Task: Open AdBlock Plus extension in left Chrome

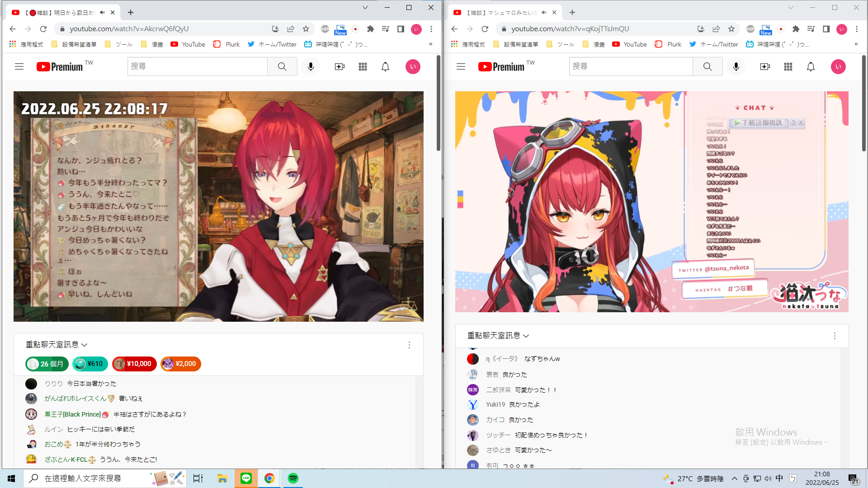Action: coord(325,29)
